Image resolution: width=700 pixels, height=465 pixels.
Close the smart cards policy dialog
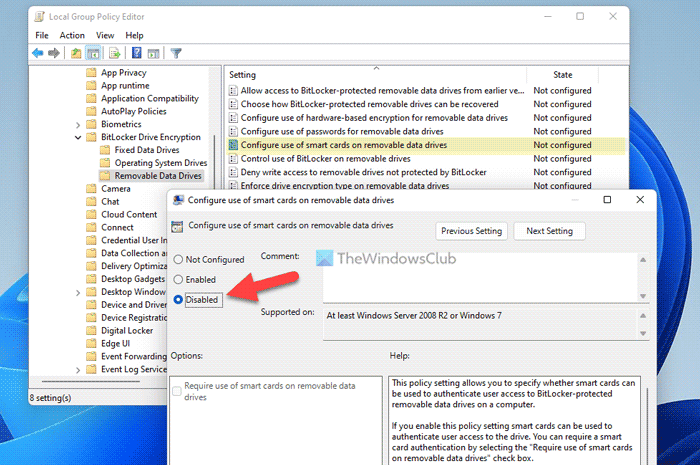[x=640, y=200]
